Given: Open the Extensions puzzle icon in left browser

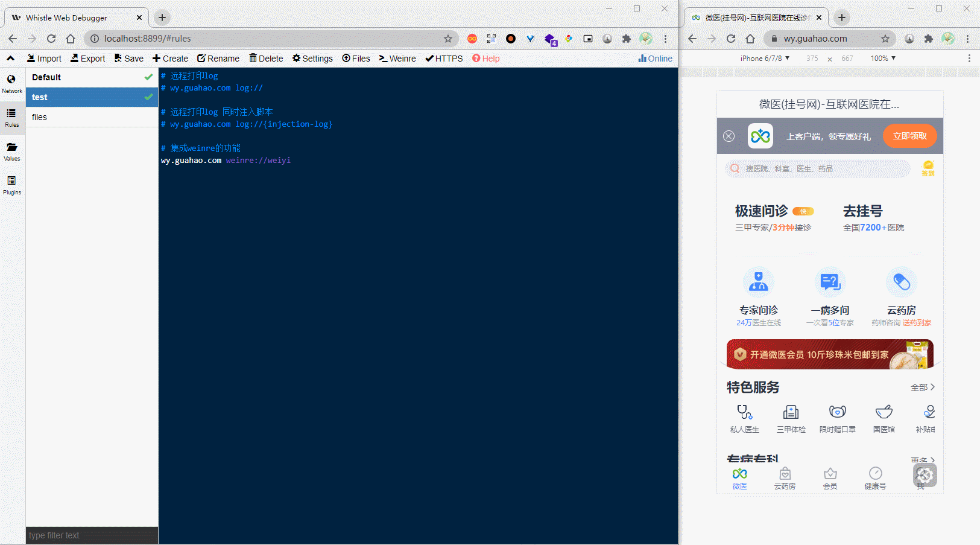Looking at the screenshot, I should pyautogui.click(x=627, y=39).
